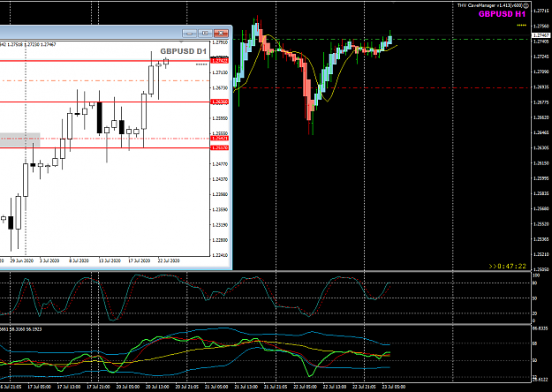Click the 22 Jul 13:00 time label
Viewport: 552px width, 392px height.
tap(335, 387)
